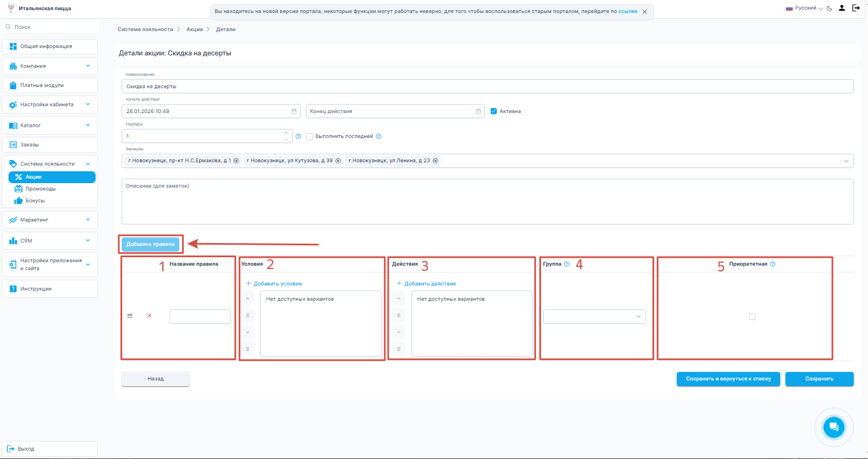Image resolution: width=868 pixels, height=459 pixels.
Task: Open the Группа dropdown
Action: point(594,317)
